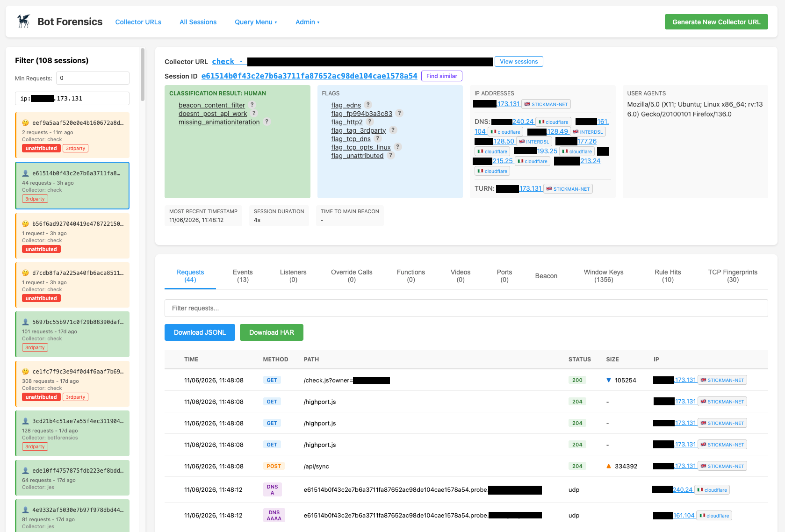This screenshot has height=532, width=785.
Task: Click human icon on session 5697bc55b971
Action: coord(26,322)
